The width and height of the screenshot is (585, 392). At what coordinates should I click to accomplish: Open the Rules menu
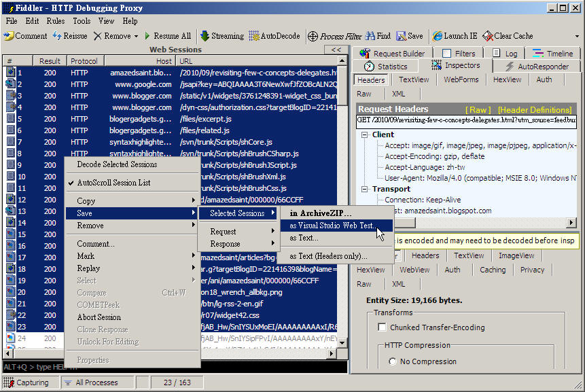point(56,21)
